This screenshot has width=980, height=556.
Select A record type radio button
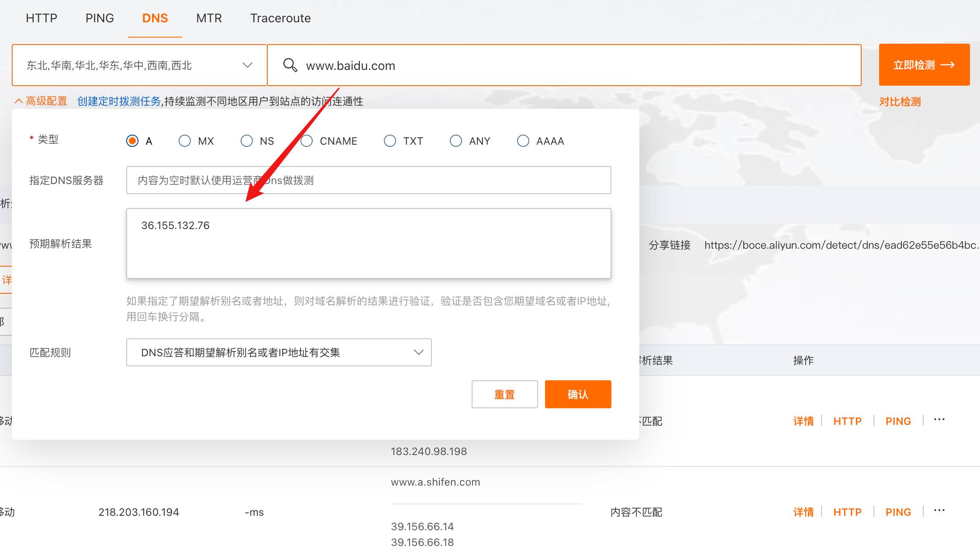133,141
